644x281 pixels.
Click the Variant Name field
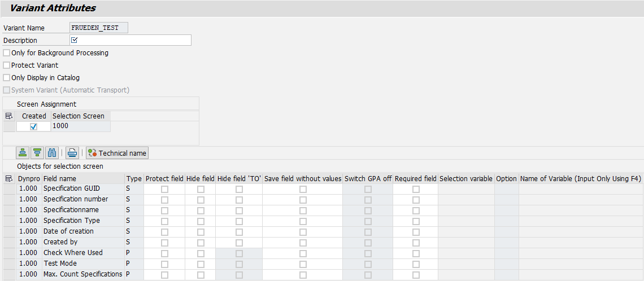pyautogui.click(x=99, y=28)
